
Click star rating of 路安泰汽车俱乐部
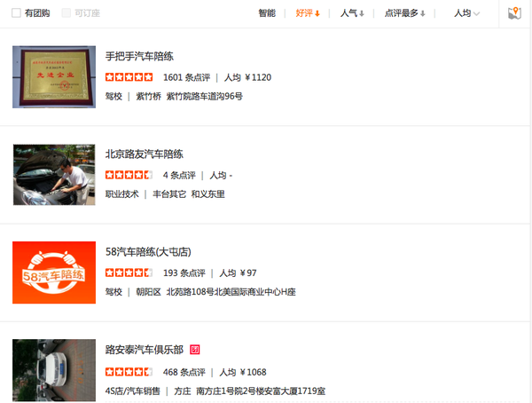(129, 372)
